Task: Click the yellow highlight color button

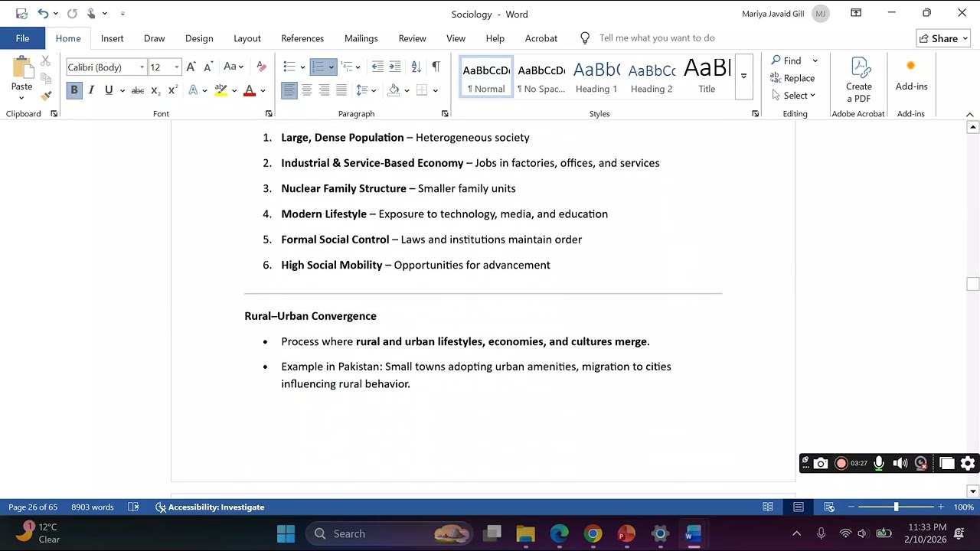Action: click(221, 90)
